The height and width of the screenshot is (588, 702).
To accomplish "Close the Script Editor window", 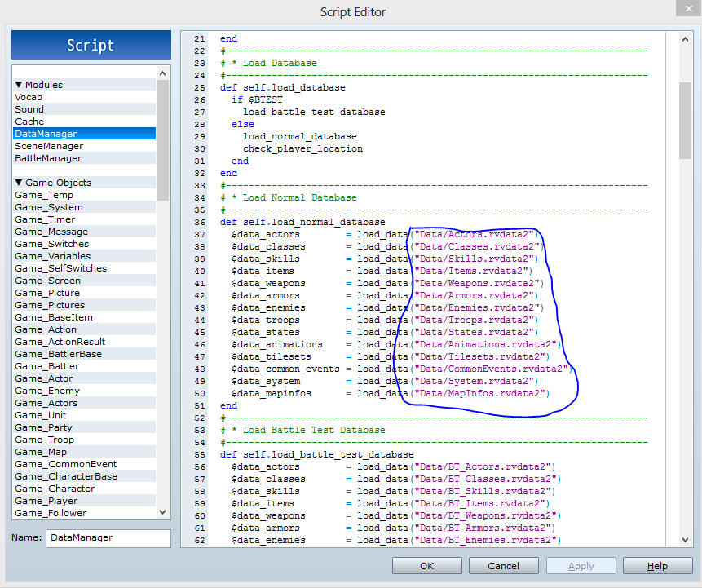I will pos(689,8).
